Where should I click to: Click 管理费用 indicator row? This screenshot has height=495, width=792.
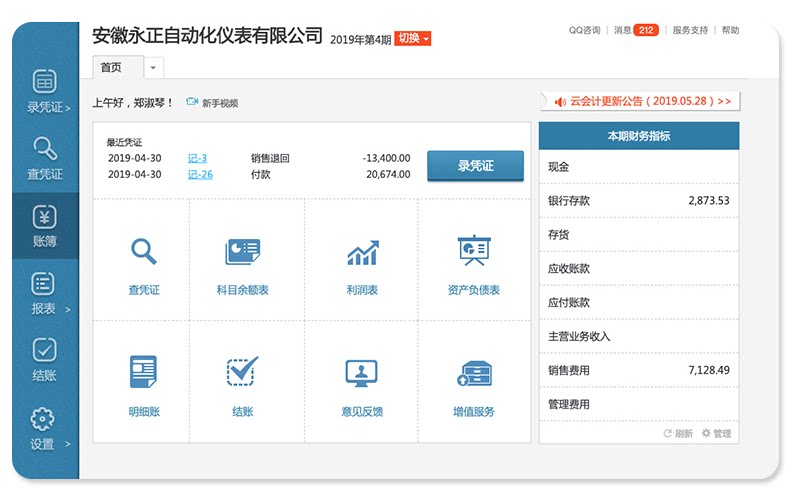(639, 404)
